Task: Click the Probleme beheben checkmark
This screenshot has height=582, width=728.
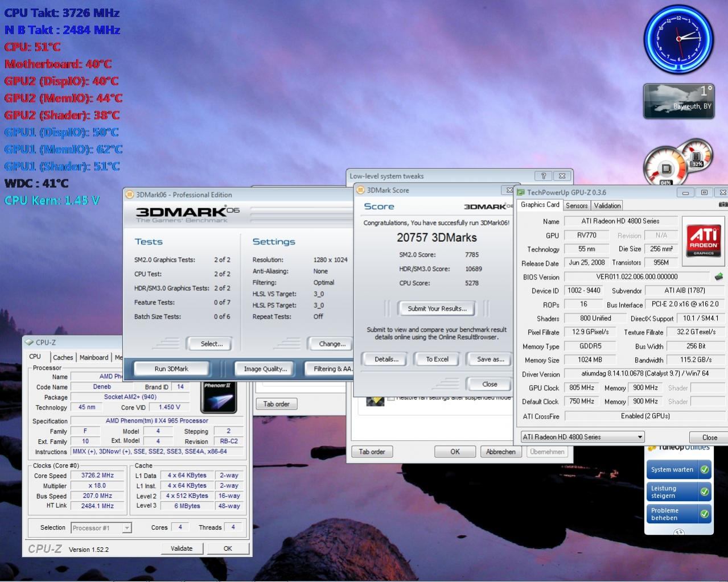Action: tap(704, 514)
